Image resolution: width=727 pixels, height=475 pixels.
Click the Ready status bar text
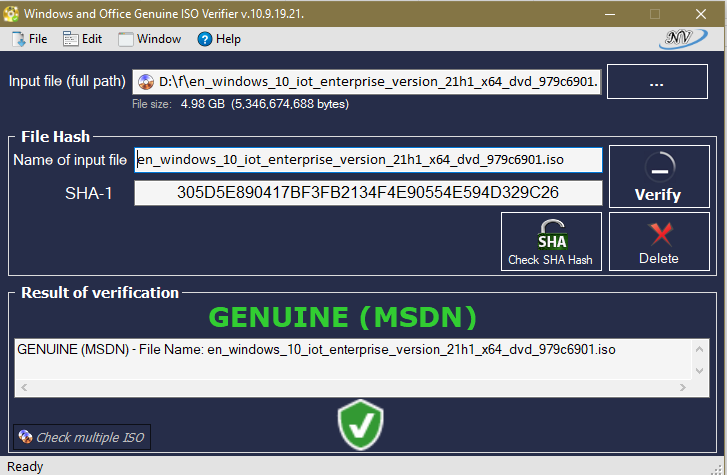click(25, 467)
